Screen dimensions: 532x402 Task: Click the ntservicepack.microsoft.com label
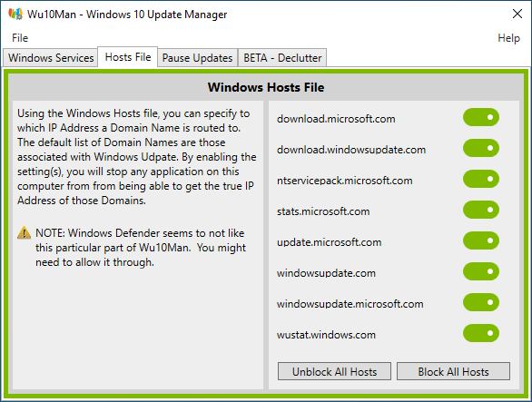pyautogui.click(x=345, y=181)
